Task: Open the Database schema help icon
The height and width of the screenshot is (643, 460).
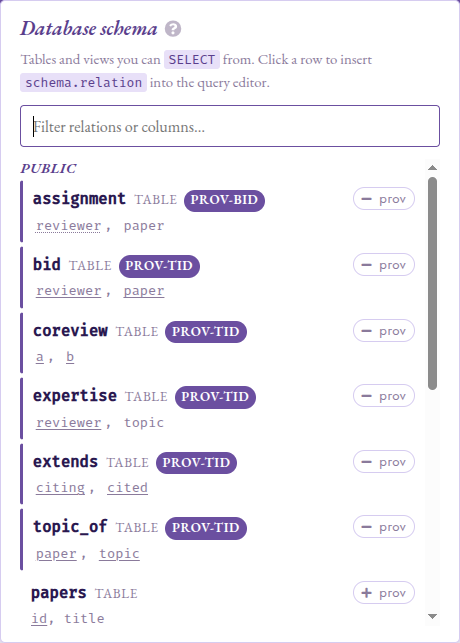Action: pos(173,29)
